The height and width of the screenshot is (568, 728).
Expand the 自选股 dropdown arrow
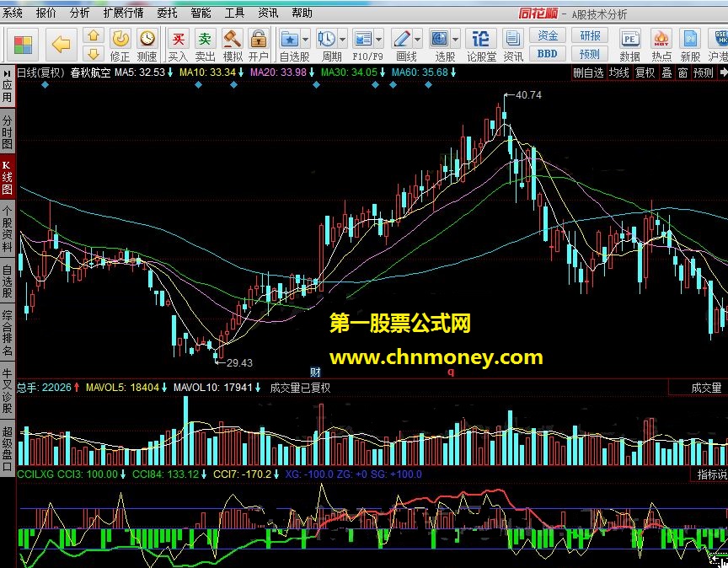305,40
